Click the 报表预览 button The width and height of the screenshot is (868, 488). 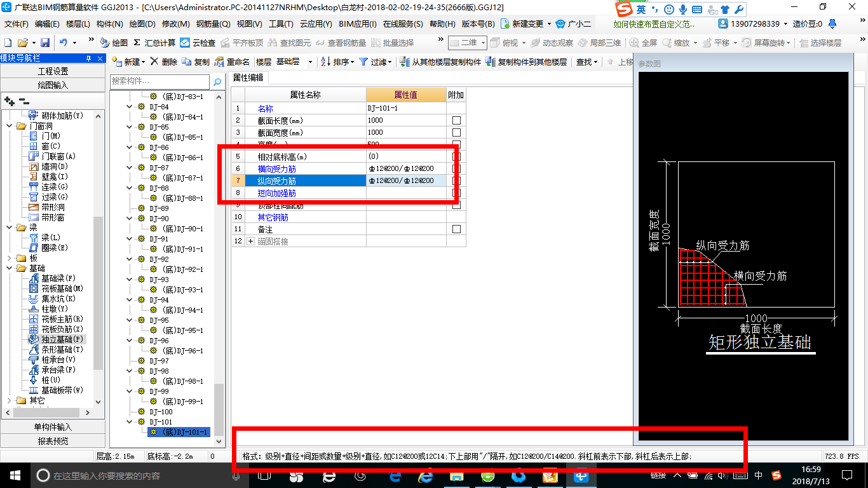click(x=53, y=440)
